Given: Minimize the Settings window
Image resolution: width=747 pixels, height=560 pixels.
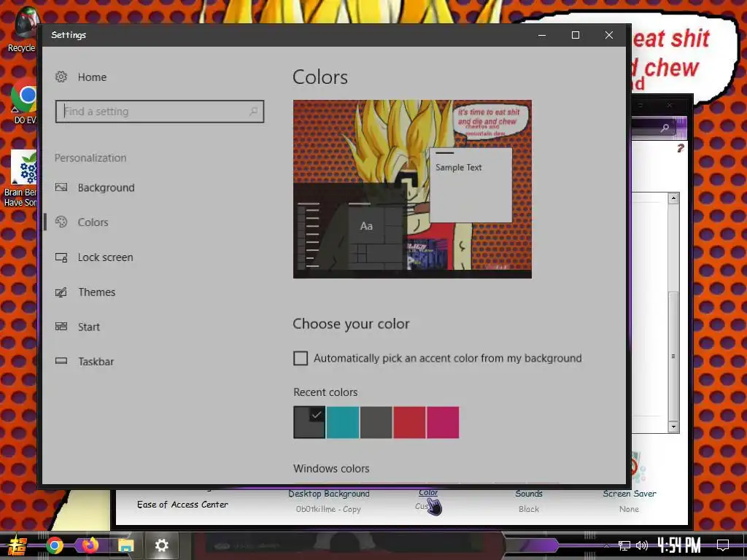Looking at the screenshot, I should click(542, 35).
